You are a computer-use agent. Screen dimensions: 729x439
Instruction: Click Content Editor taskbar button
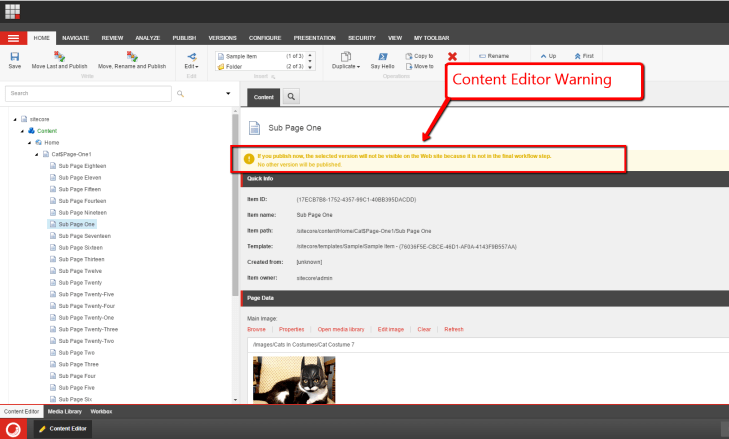pyautogui.click(x=63, y=429)
